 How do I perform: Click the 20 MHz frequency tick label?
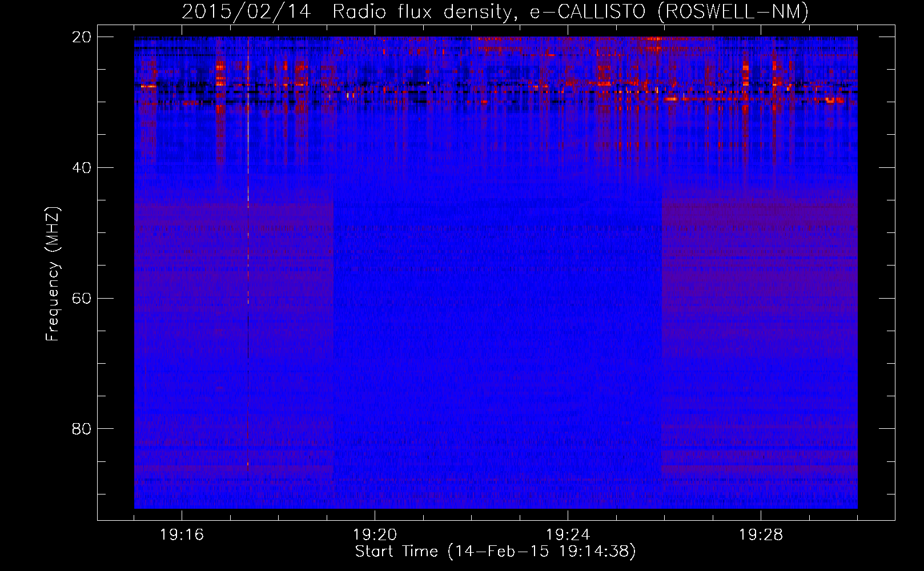82,37
